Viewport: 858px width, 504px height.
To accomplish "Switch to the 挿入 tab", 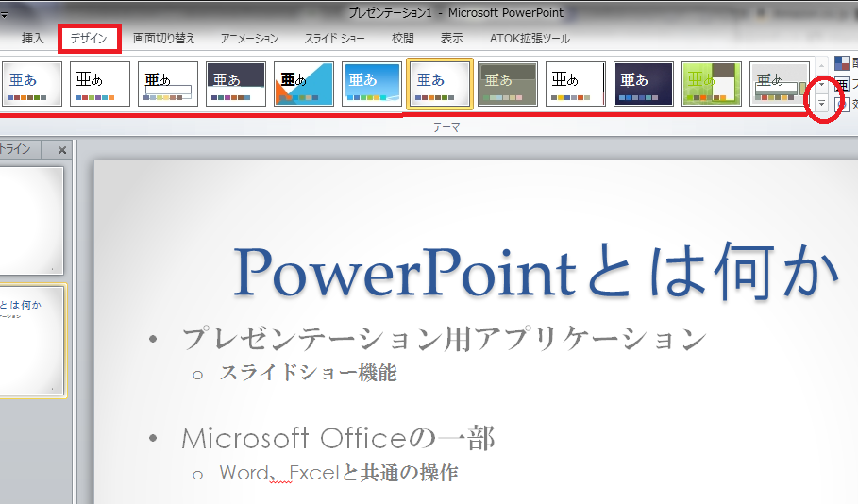I will 32,39.
